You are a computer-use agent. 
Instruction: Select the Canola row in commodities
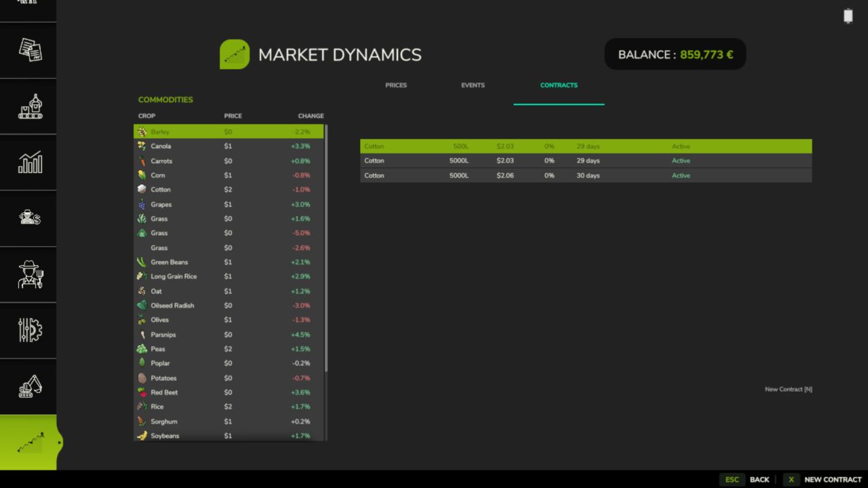click(229, 146)
